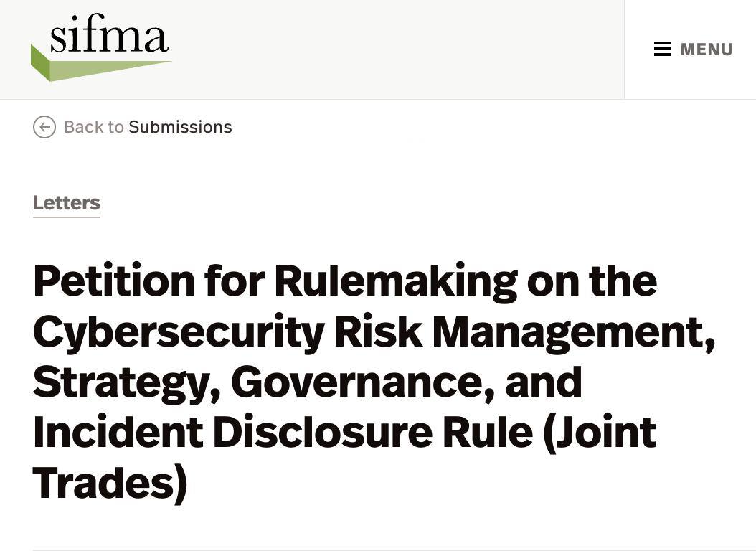Click the 'Back to' text
Screen dimensions: 756x551
94,127
